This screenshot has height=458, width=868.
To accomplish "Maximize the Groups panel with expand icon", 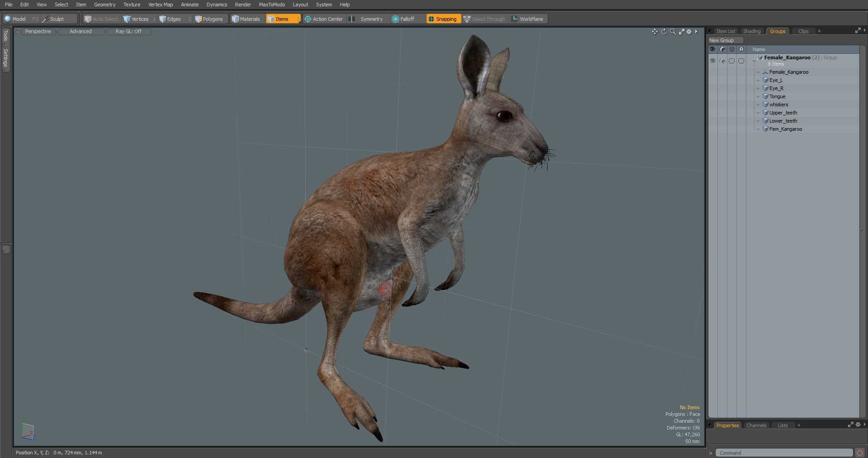I will pyautogui.click(x=858, y=31).
